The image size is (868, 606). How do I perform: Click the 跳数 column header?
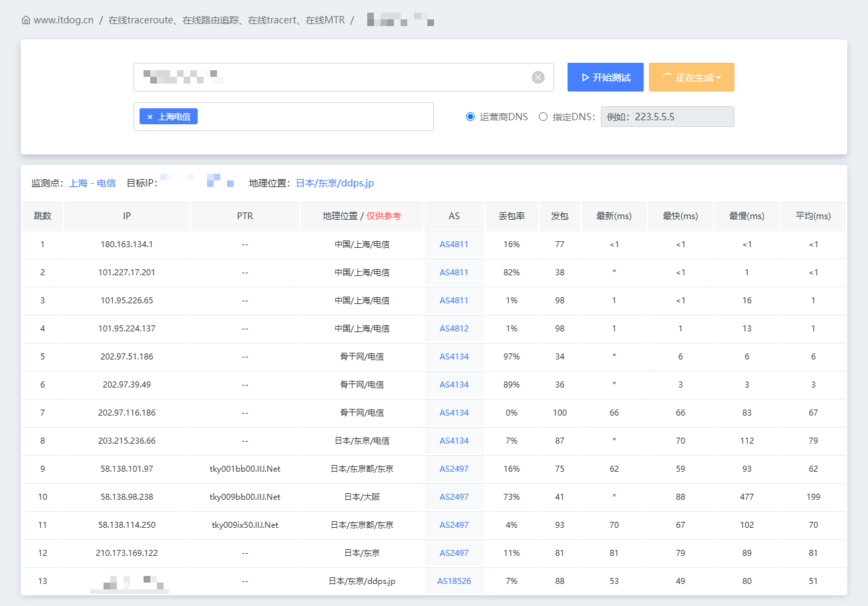tap(43, 216)
